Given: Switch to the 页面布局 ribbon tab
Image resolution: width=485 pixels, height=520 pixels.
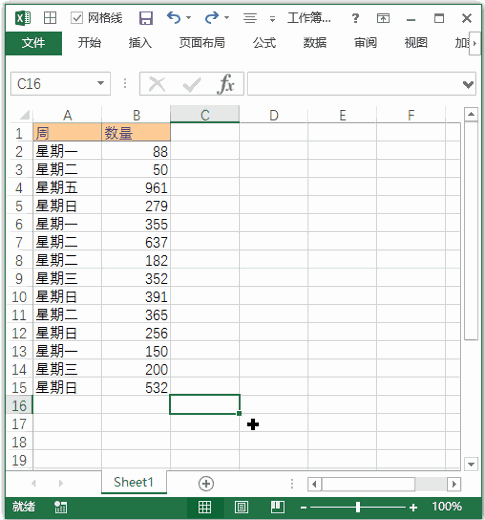Looking at the screenshot, I should coord(202,43).
